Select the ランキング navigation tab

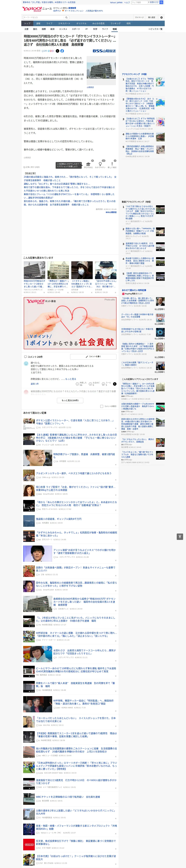115,24
